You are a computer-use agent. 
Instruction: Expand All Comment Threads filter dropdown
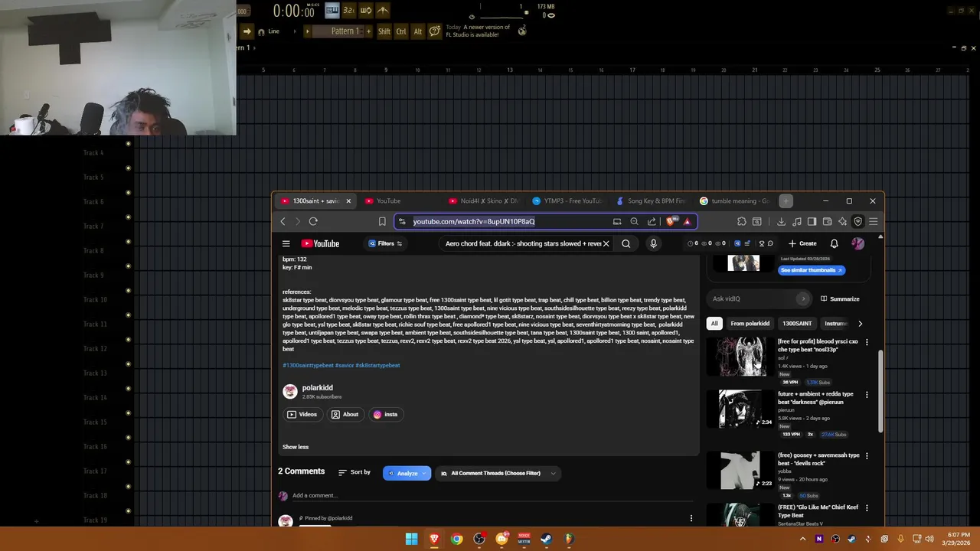(498, 473)
